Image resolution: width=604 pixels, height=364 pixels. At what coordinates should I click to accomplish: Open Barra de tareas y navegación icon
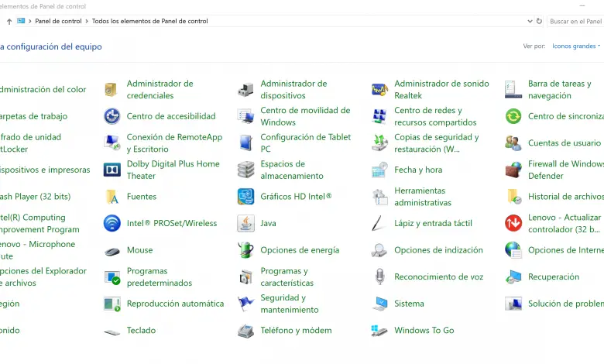[x=513, y=89]
